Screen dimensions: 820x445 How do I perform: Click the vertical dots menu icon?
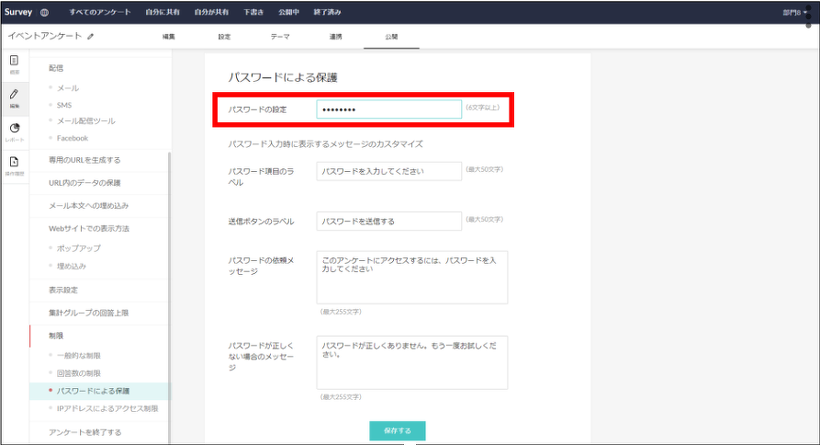pyautogui.click(x=808, y=17)
